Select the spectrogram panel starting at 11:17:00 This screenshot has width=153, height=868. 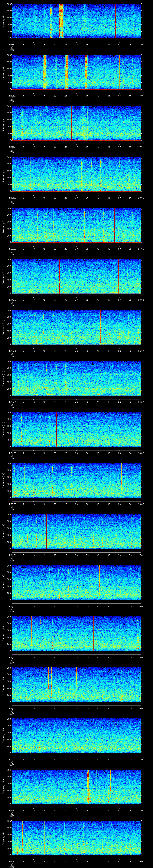point(76,72)
